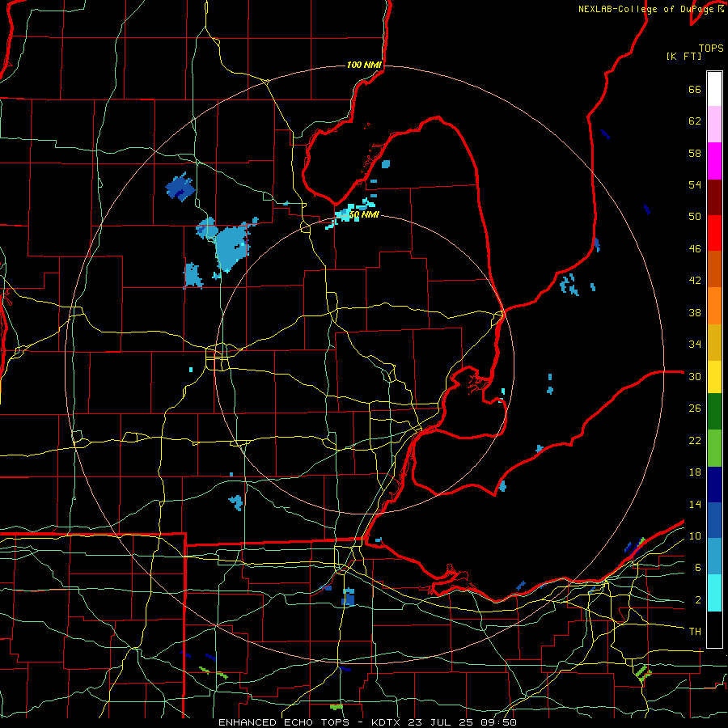Click the 38 value on the scale

pos(695,312)
